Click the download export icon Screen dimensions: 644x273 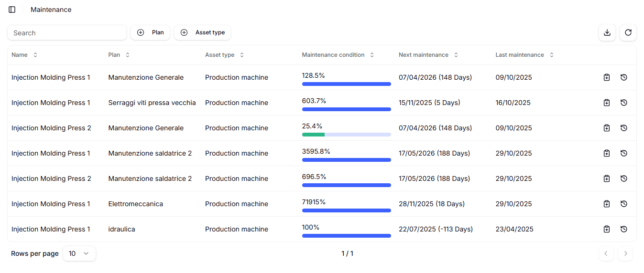click(607, 32)
